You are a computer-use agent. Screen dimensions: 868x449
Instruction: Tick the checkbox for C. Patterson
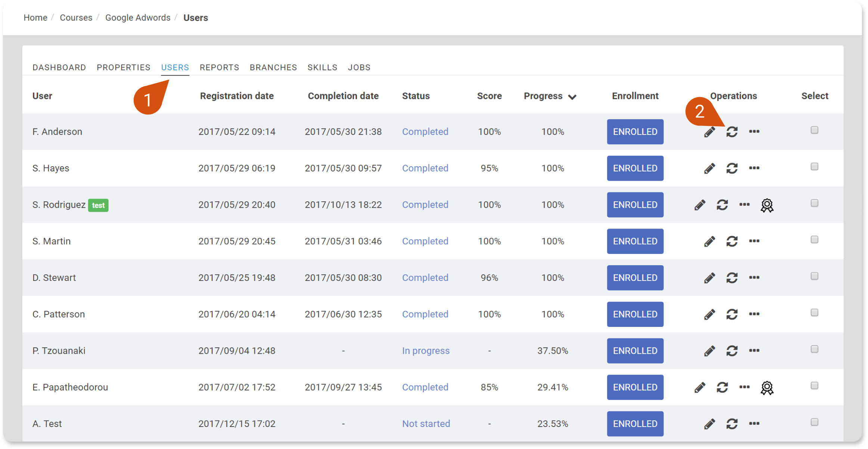coord(815,313)
